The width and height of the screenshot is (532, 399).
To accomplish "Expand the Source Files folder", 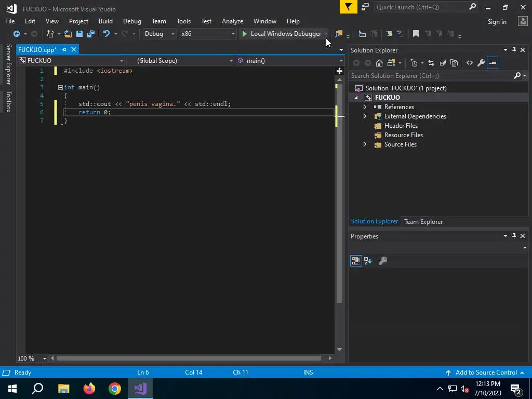I will point(365,144).
